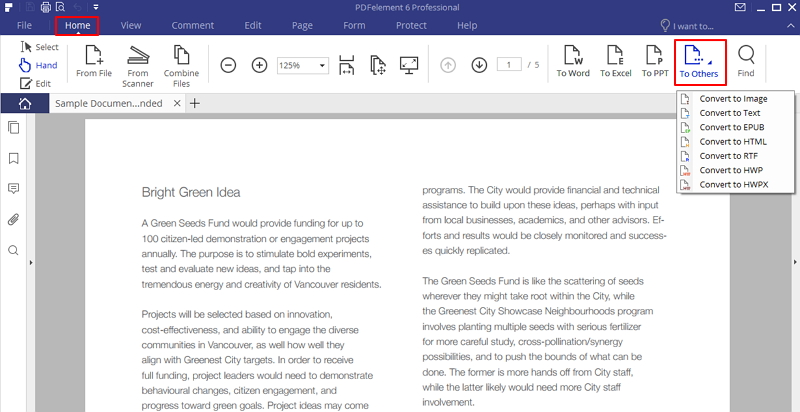
Task: Click the Fit Width icon
Action: tap(346, 65)
